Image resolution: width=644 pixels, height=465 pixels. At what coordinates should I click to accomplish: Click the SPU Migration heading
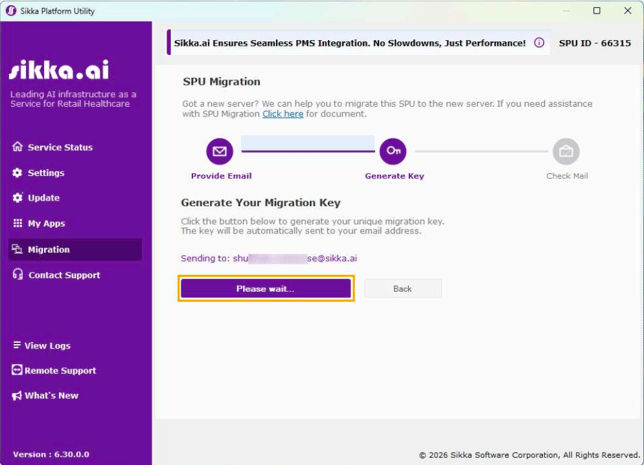[221, 81]
